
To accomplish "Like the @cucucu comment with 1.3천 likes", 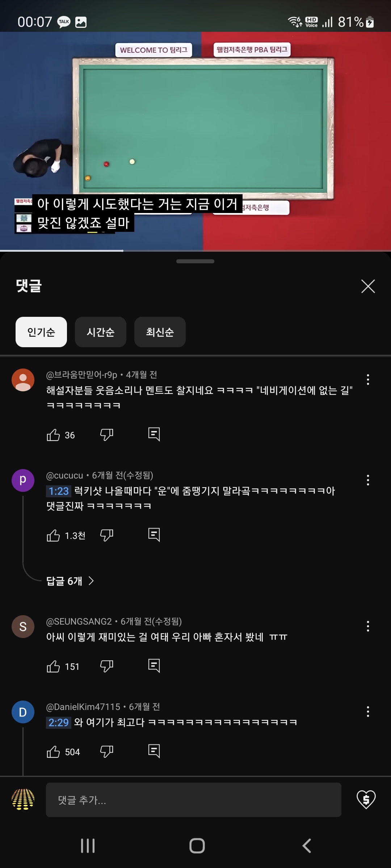I will [53, 535].
